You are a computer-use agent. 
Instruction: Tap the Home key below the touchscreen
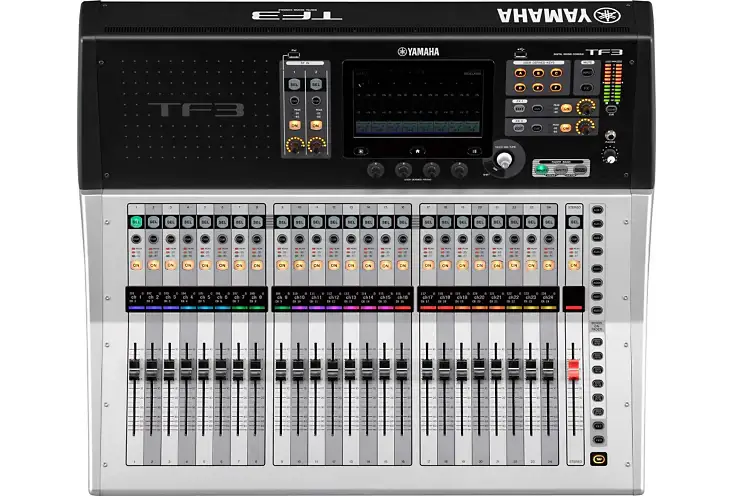(x=417, y=151)
